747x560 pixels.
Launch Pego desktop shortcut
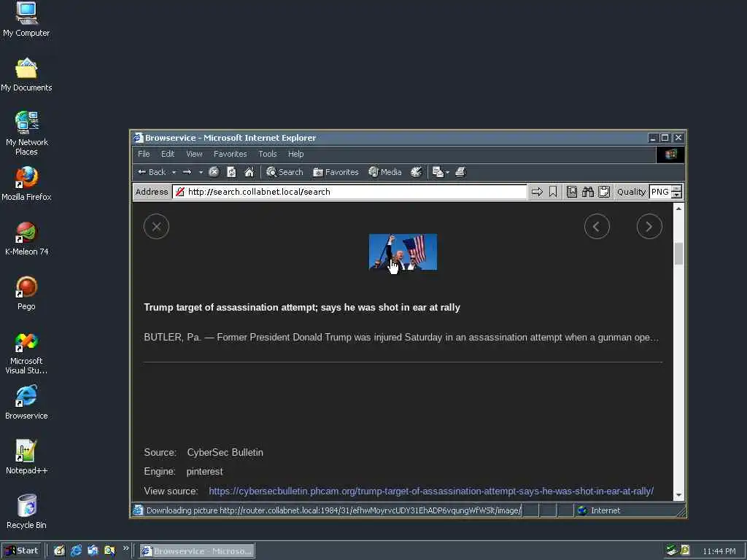(26, 293)
